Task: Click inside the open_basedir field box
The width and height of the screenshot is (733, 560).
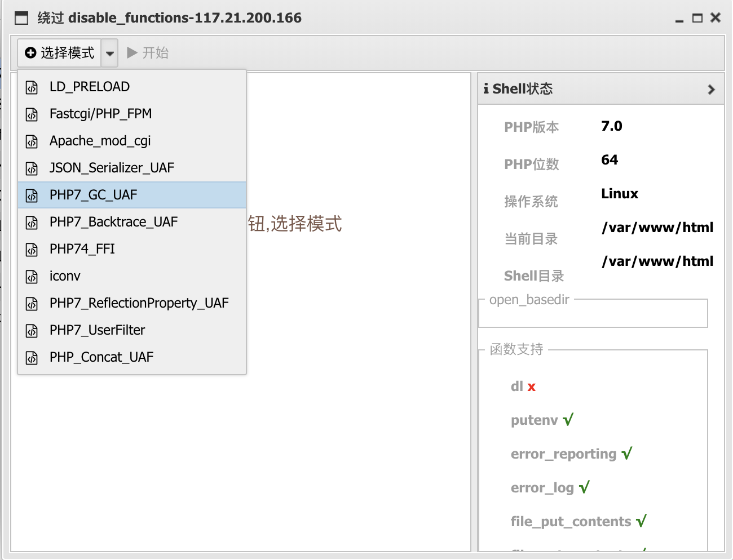Action: (593, 315)
